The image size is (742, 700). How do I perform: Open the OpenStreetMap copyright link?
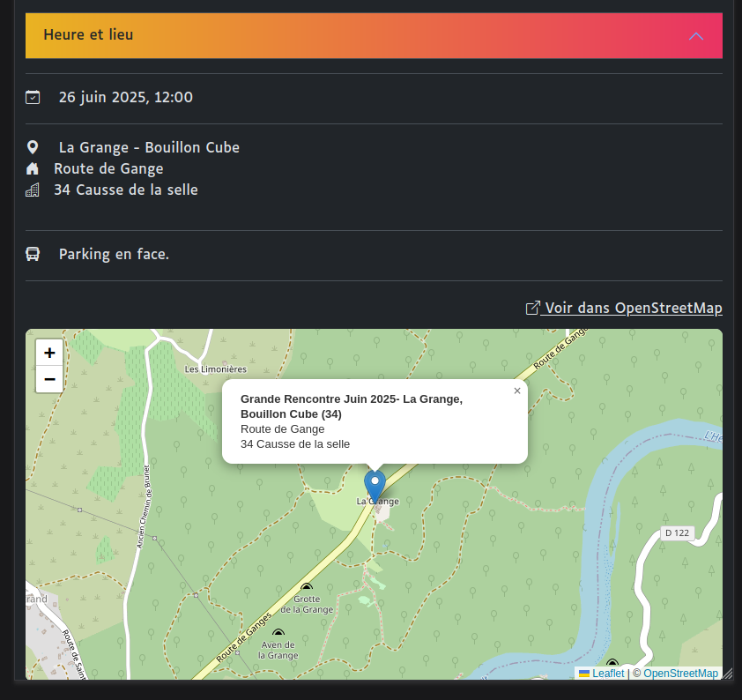coord(680,673)
